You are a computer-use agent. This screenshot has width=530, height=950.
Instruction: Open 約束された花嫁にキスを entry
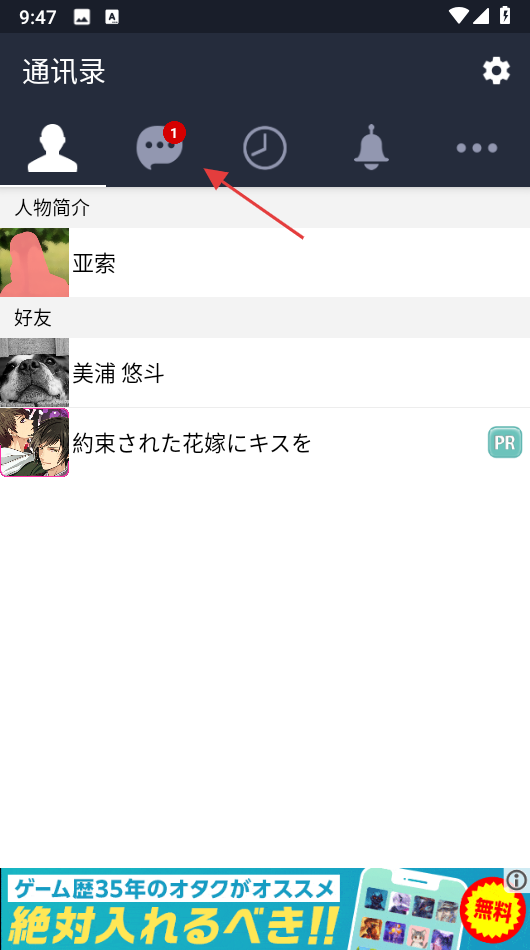pyautogui.click(x=265, y=442)
